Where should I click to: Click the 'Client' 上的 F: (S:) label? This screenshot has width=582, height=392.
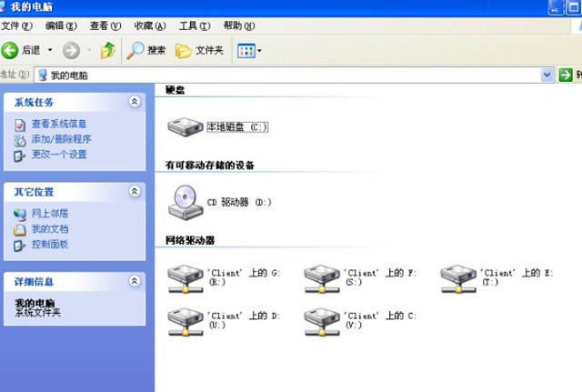tap(380, 277)
